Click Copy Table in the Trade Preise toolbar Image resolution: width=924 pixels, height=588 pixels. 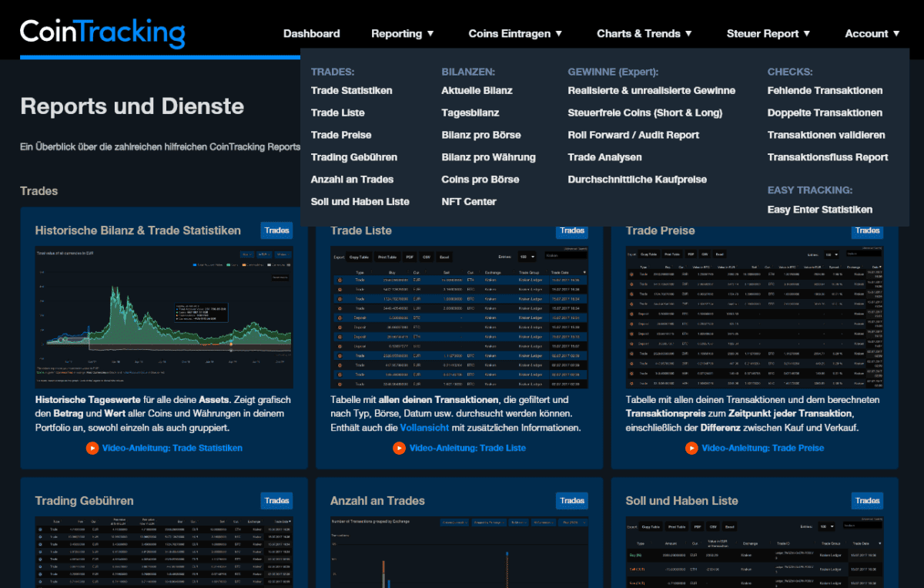650,254
